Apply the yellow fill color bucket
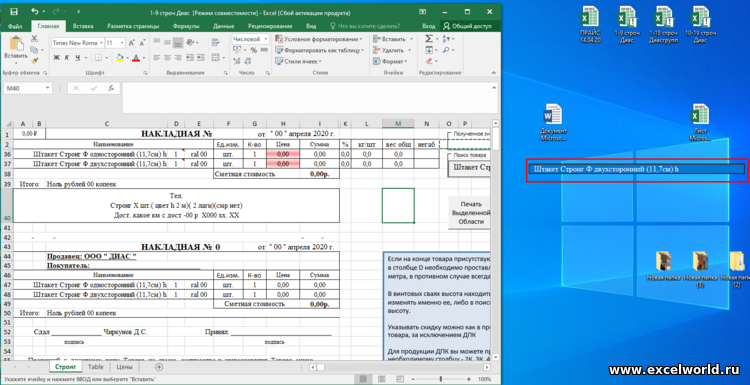Image resolution: width=750 pixels, height=385 pixels. click(x=119, y=58)
